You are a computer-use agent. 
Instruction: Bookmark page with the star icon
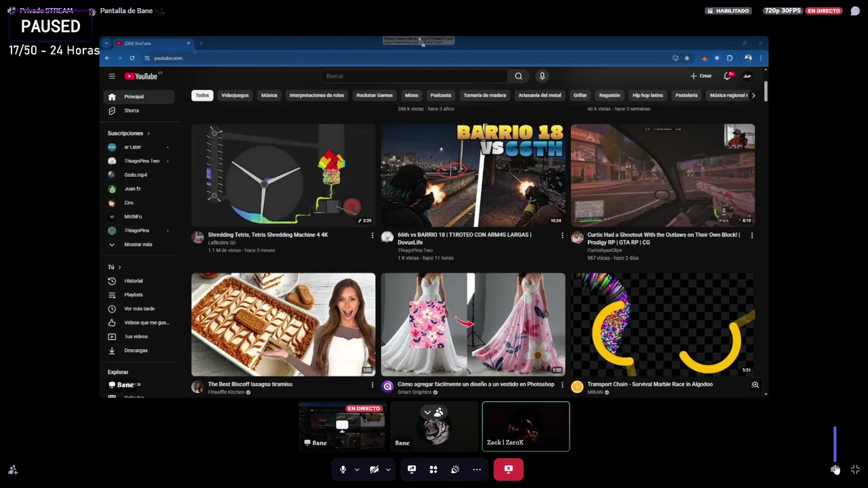click(x=687, y=58)
